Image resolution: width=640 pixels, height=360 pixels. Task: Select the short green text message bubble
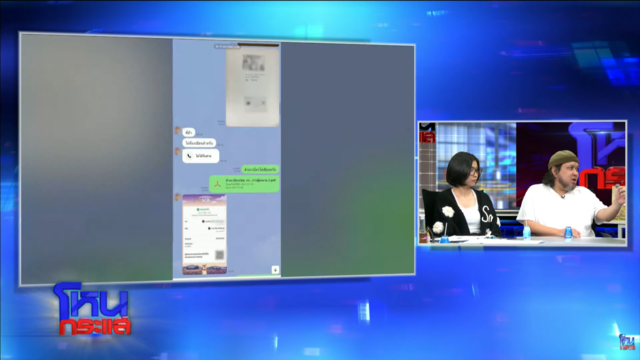click(260, 169)
